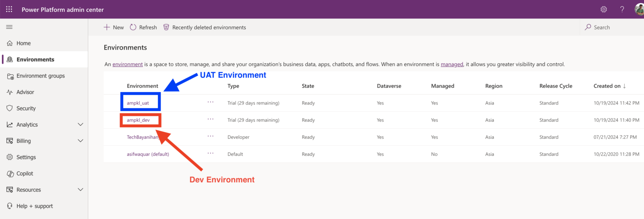Follow the 'managed' hyperlink in description

pos(452,65)
